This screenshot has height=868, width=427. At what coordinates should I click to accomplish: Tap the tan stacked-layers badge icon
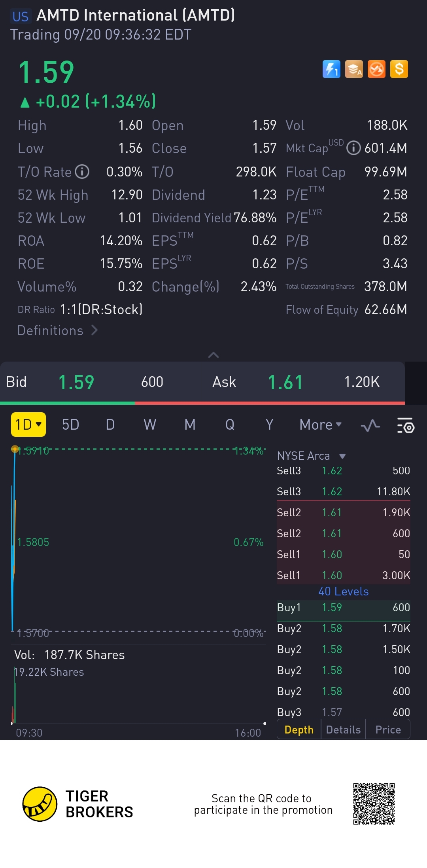354,69
